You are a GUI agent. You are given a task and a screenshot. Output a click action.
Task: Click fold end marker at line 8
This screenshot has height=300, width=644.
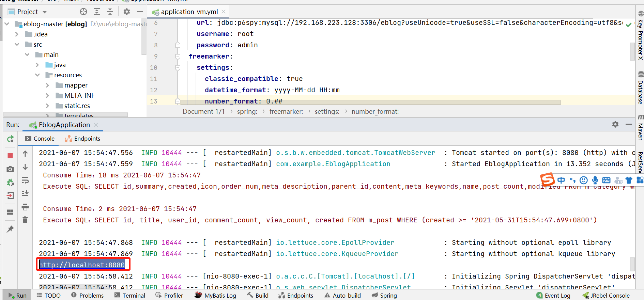tap(178, 45)
